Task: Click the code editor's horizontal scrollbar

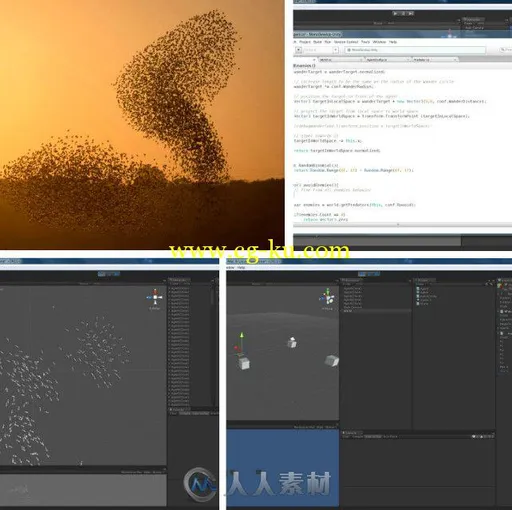Action: click(x=402, y=225)
